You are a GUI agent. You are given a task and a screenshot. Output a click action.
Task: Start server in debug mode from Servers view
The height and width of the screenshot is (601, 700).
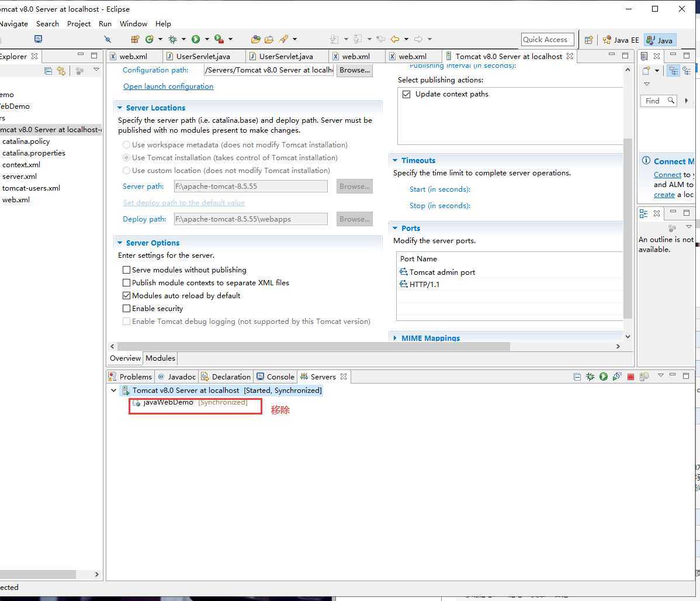click(590, 377)
